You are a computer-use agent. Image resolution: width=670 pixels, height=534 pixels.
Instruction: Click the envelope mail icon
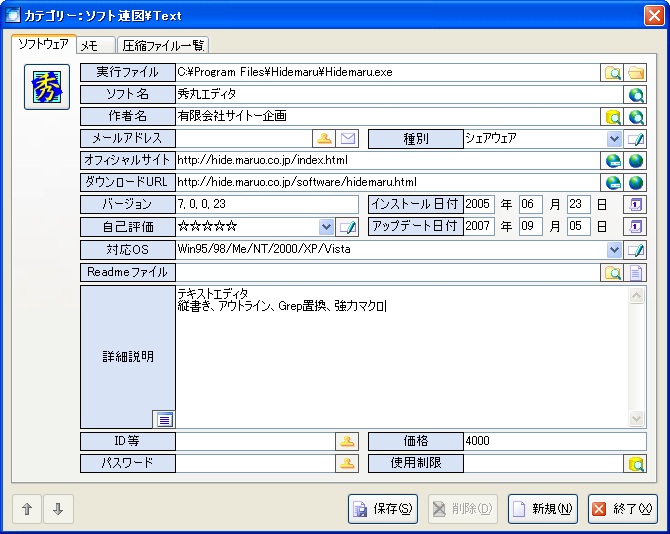tap(347, 139)
